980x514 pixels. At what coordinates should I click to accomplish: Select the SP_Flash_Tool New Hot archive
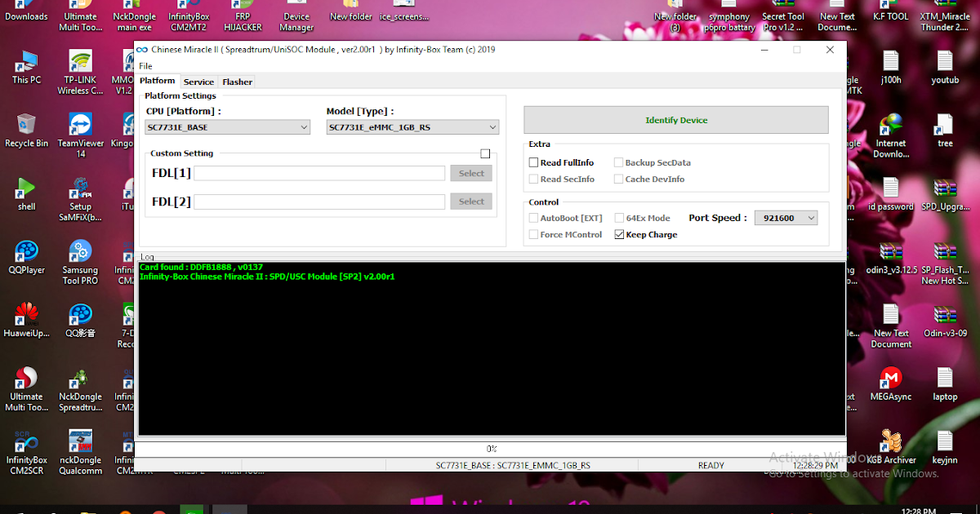(x=945, y=263)
